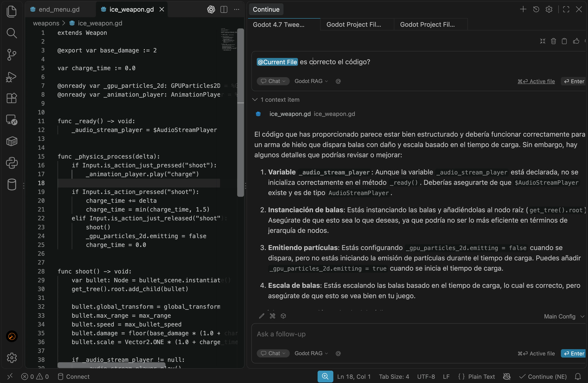
Task: Open the Search view
Action: pyautogui.click(x=11, y=33)
